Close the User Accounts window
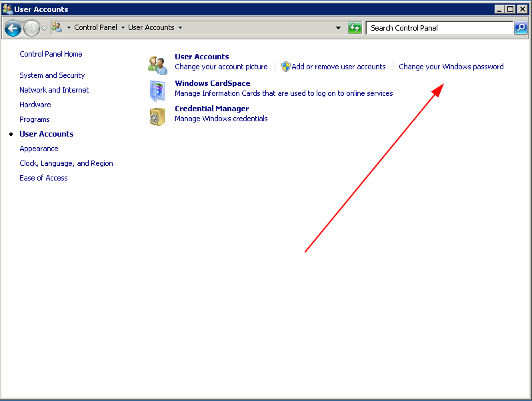 [523, 9]
